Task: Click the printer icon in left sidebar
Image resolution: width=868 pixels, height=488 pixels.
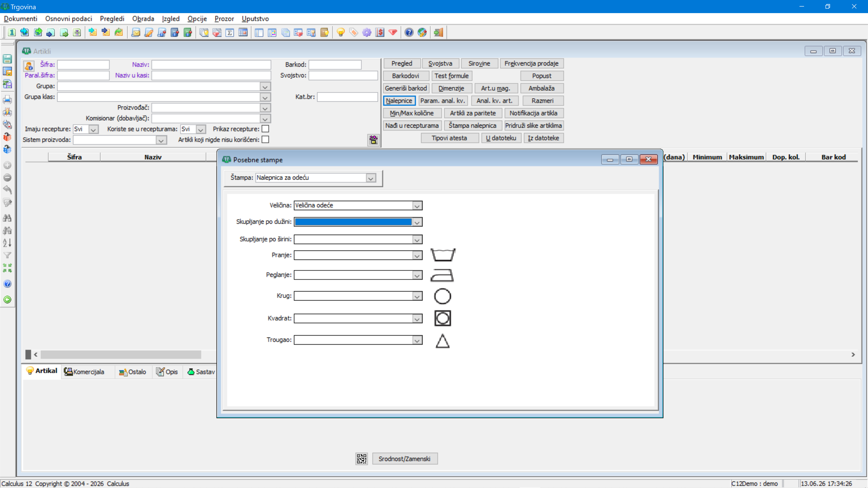Action: (7, 100)
